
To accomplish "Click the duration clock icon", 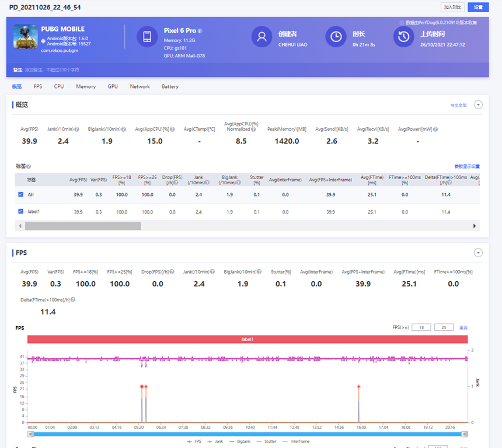I will pos(336,37).
